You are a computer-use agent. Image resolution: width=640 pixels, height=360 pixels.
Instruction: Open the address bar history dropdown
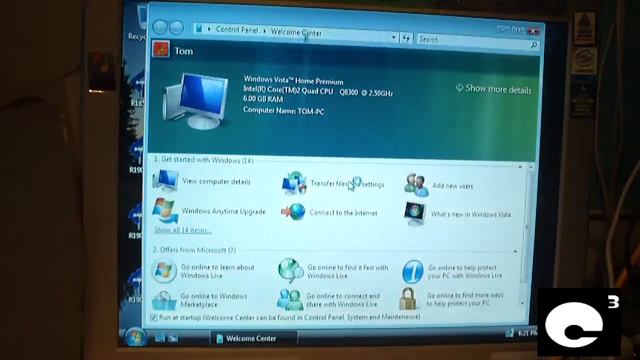tap(393, 38)
